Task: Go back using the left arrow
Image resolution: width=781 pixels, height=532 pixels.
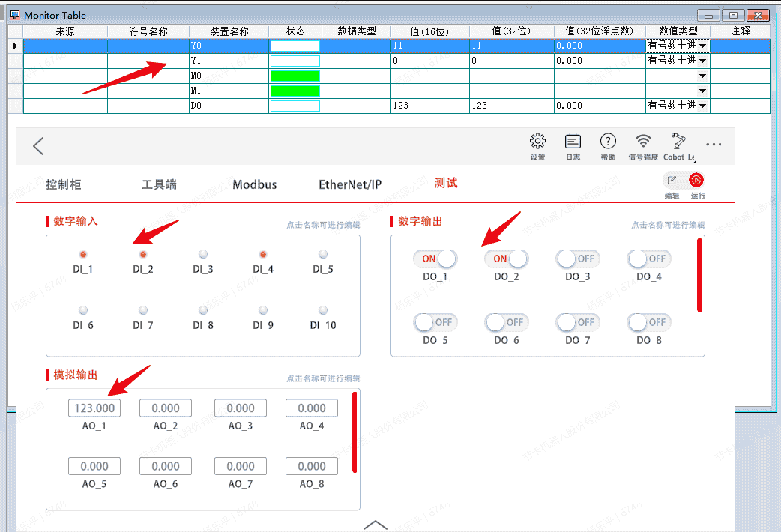Action: tap(39, 146)
